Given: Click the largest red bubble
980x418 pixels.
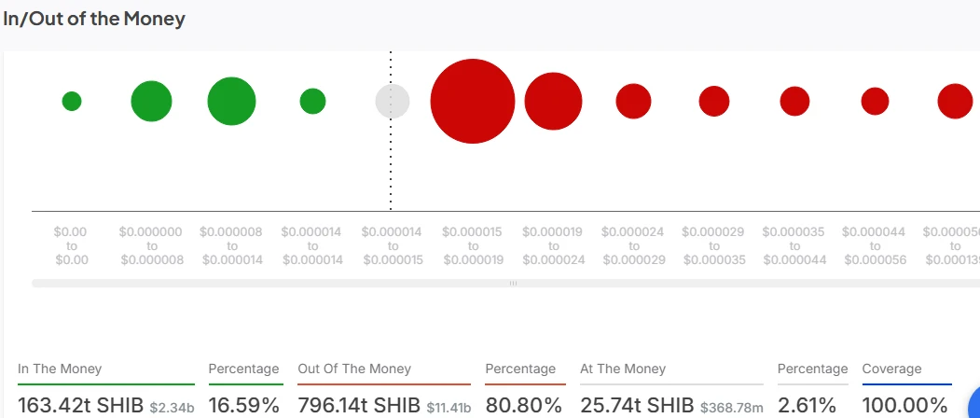Looking at the screenshot, I should (x=473, y=101).
